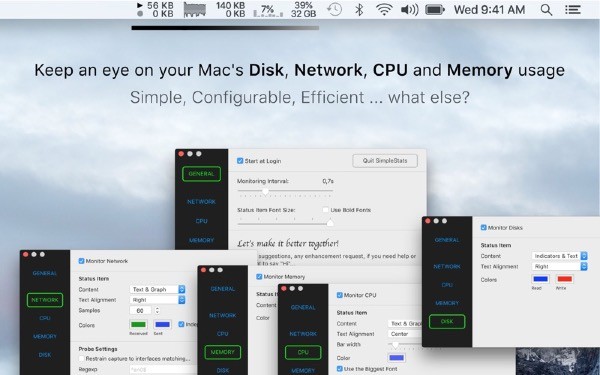Open the disk Text Alignment Right dropdown
This screenshot has height=375, width=600.
pos(559,266)
